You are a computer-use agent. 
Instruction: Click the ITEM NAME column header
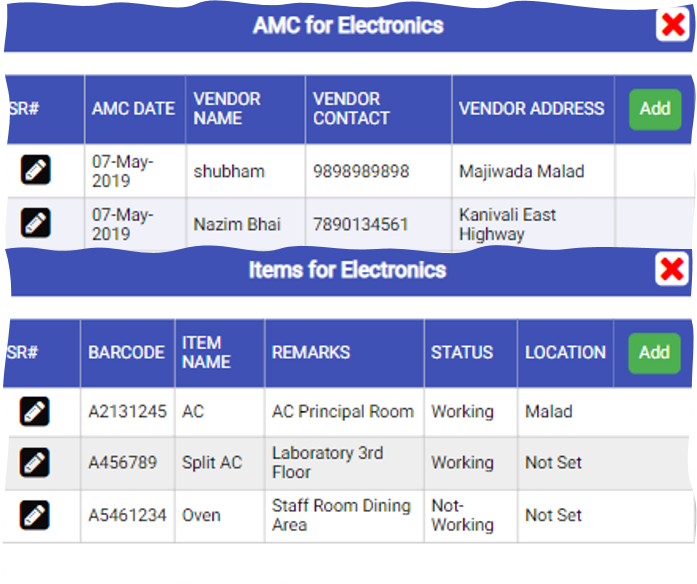click(206, 353)
